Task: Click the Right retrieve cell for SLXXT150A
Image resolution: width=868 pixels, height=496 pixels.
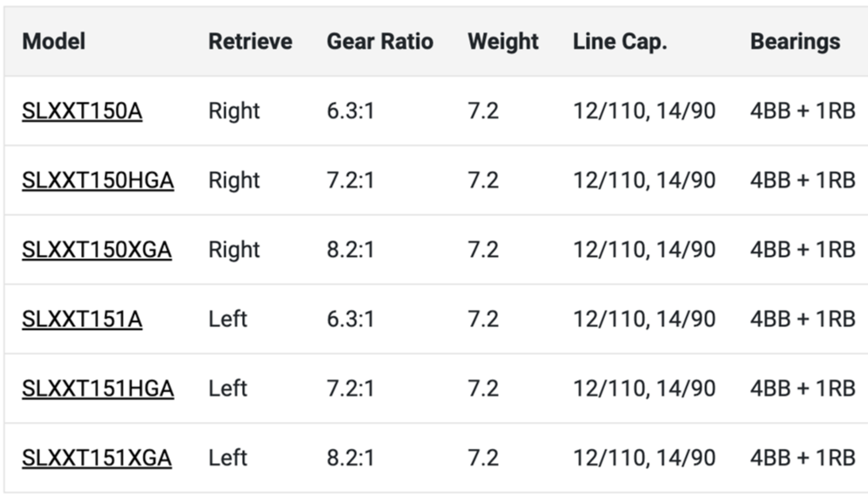Action: click(234, 111)
